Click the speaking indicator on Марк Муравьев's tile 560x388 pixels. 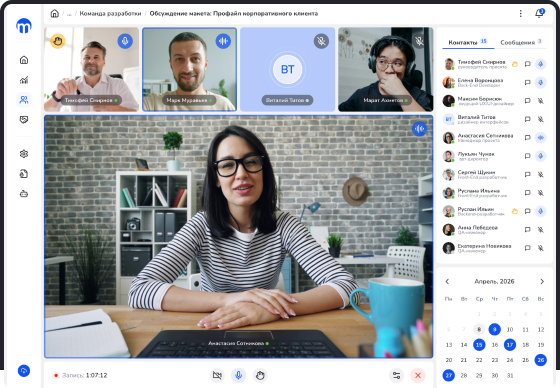coord(223,41)
